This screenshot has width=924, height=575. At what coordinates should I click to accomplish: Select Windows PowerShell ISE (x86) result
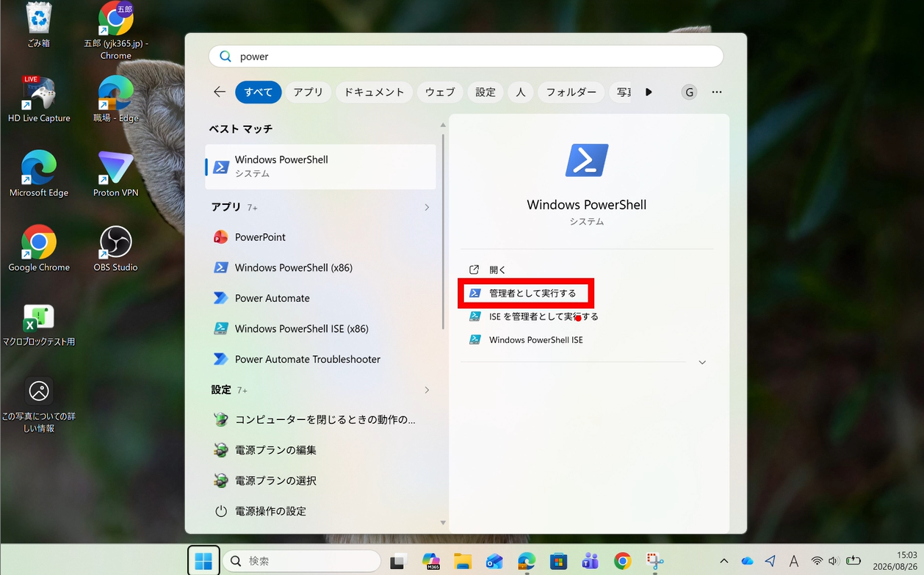click(x=321, y=329)
